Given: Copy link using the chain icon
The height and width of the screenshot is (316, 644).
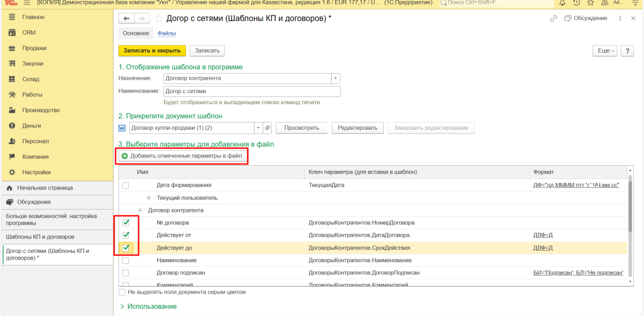Looking at the screenshot, I should [553, 19].
